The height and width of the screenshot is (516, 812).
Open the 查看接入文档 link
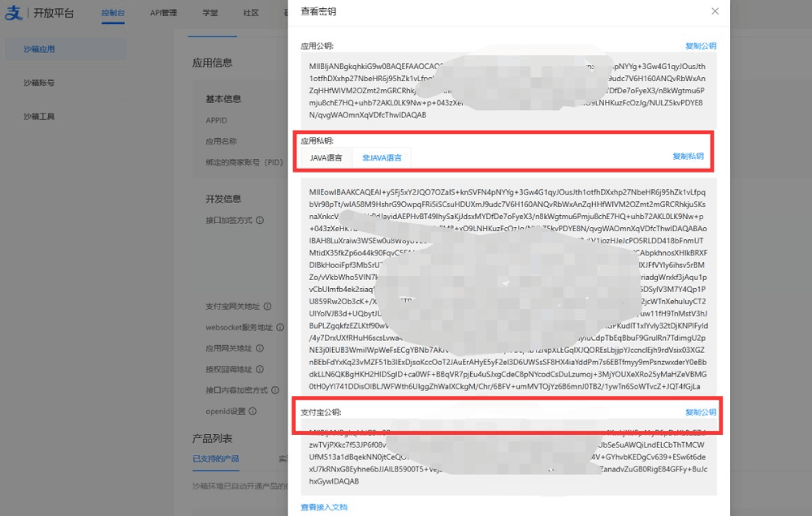324,507
